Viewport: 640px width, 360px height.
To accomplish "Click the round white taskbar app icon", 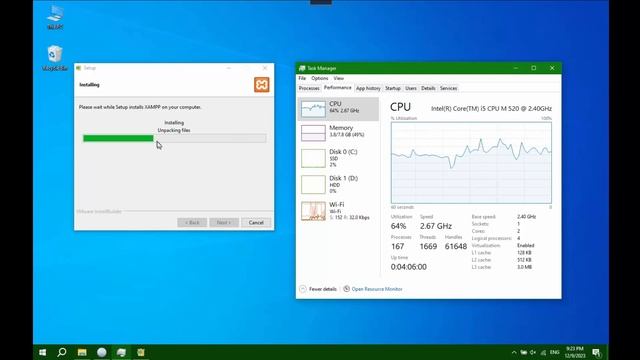I will coord(102,352).
